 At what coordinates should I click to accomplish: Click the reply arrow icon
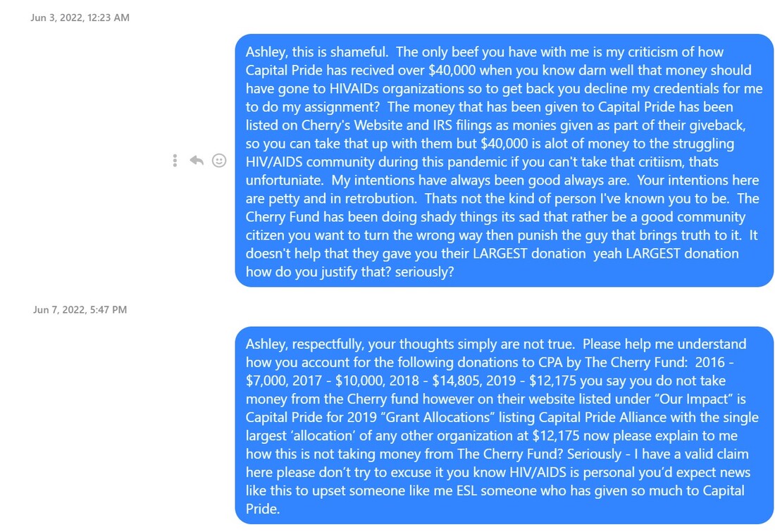pos(197,160)
